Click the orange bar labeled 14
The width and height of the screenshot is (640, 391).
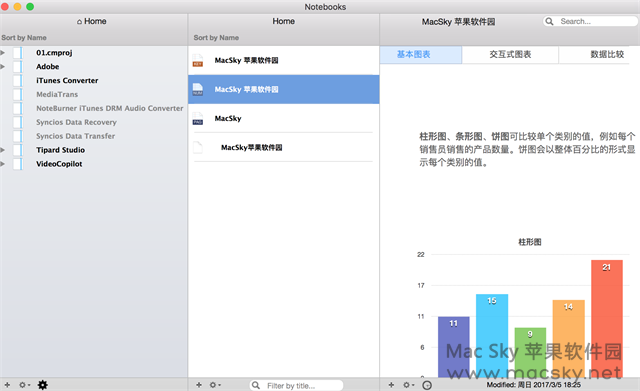[x=569, y=338]
